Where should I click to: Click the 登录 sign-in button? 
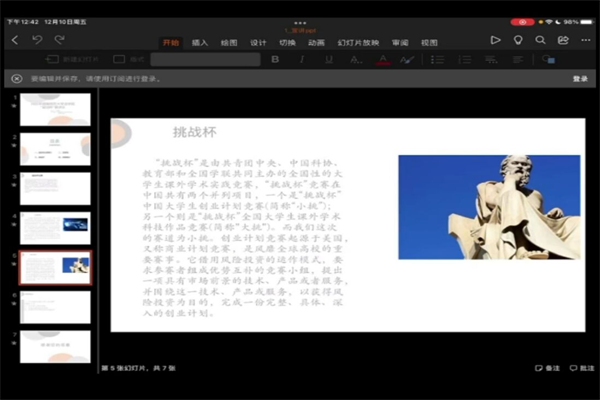pyautogui.click(x=580, y=78)
